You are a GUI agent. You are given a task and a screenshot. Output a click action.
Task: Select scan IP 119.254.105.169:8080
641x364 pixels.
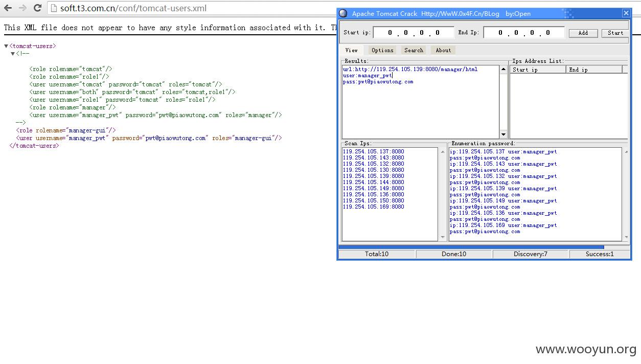pyautogui.click(x=373, y=207)
